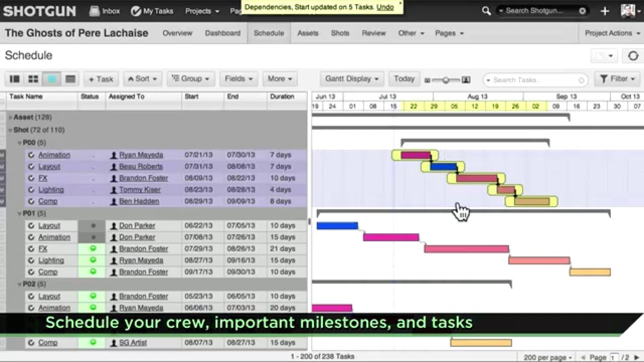644x362 pixels.
Task: Open the Beau Roberts user link
Action: pos(141,167)
